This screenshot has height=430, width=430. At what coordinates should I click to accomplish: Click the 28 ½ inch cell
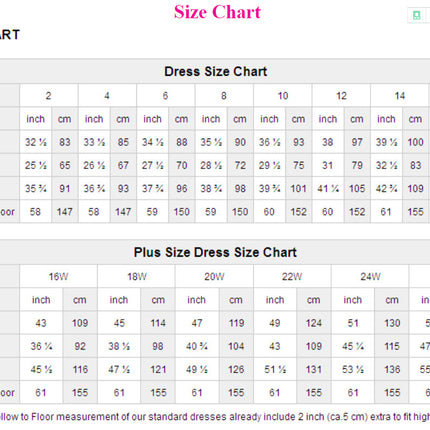pos(211,165)
